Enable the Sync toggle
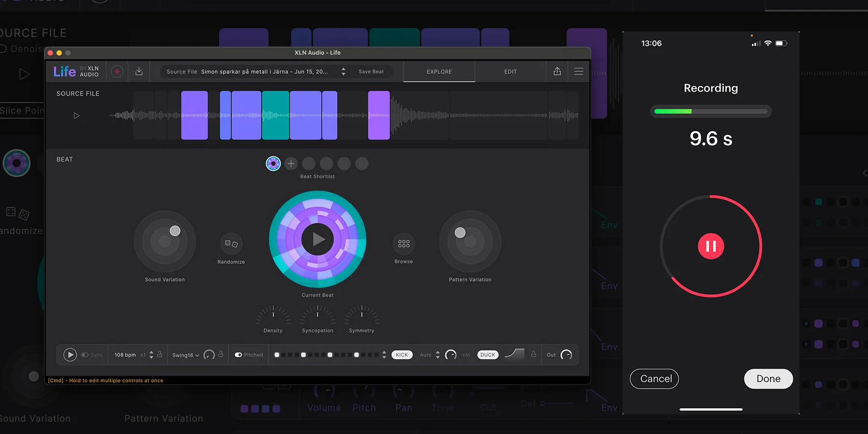 [85, 354]
